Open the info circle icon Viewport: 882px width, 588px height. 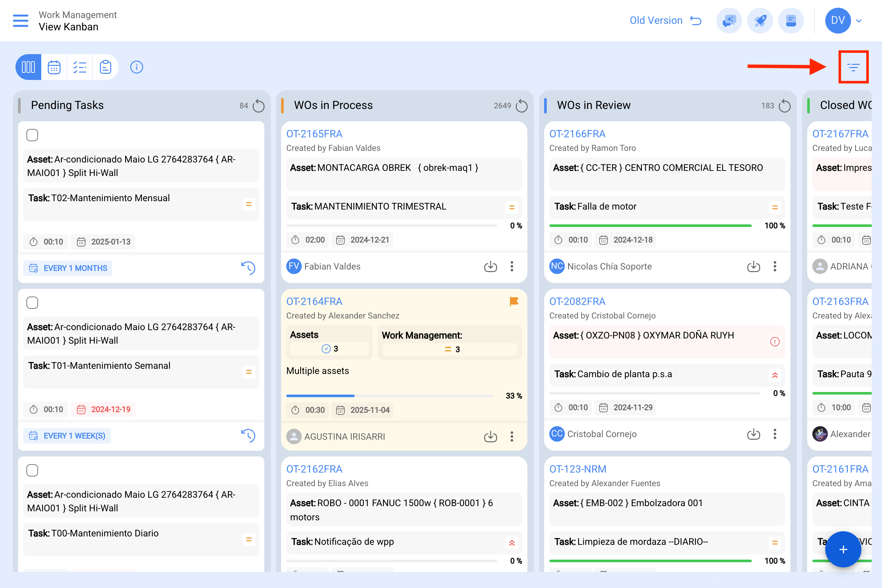click(x=136, y=67)
